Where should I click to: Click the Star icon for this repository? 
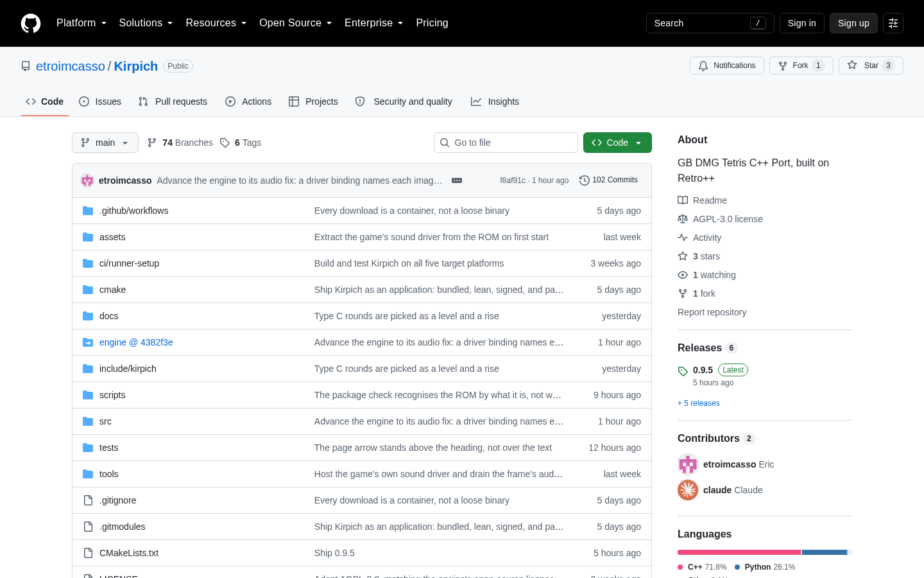pos(852,65)
